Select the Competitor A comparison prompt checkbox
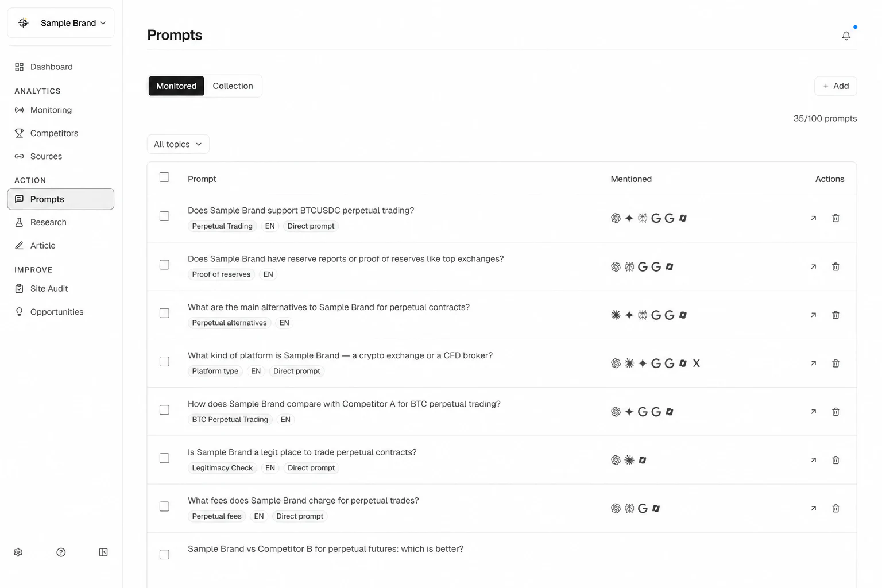Image resolution: width=882 pixels, height=588 pixels. click(164, 409)
